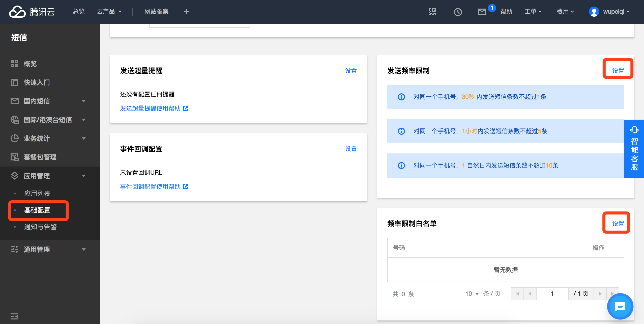Select 概览 menu item
The image size is (644, 324).
[x=30, y=64]
